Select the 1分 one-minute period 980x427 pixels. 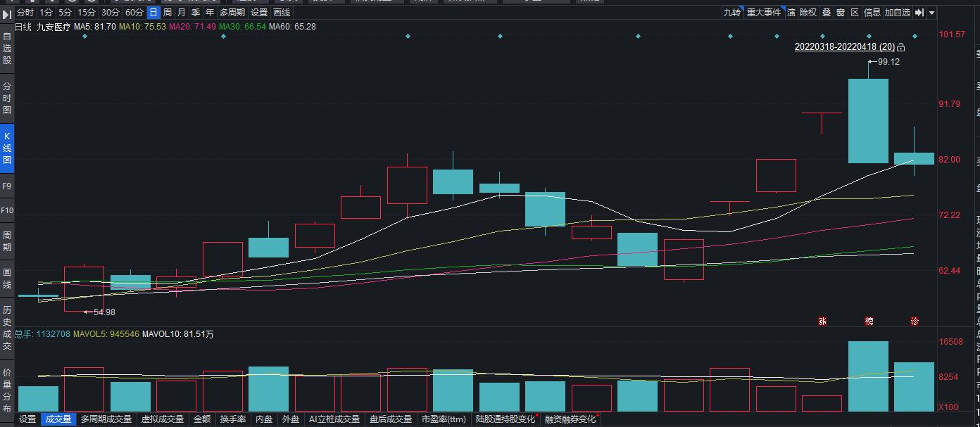pos(46,13)
